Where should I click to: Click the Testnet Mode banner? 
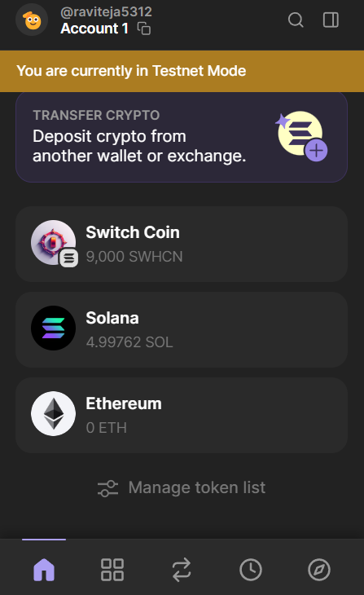pyautogui.click(x=182, y=72)
